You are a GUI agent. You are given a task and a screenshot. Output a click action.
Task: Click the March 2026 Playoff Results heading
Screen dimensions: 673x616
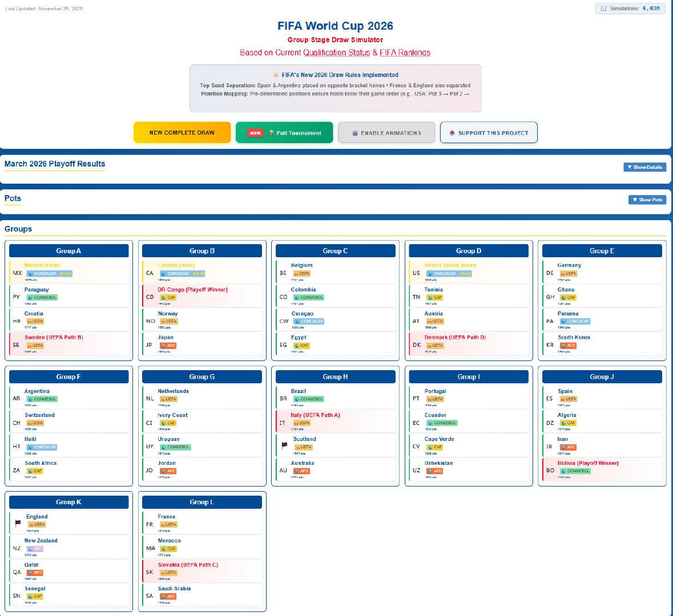pyautogui.click(x=54, y=164)
